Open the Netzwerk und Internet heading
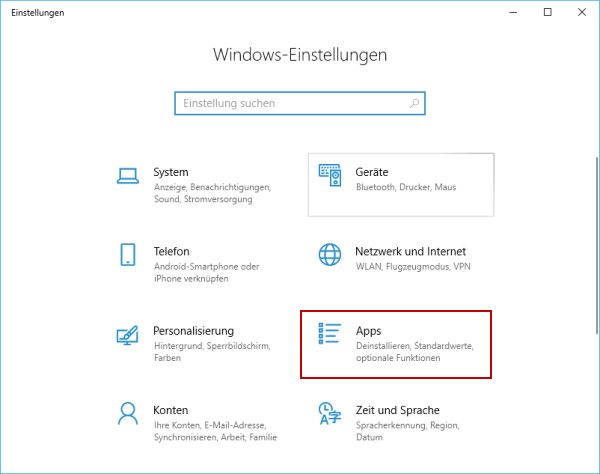Viewport: 600px width, 474px height. [x=410, y=251]
